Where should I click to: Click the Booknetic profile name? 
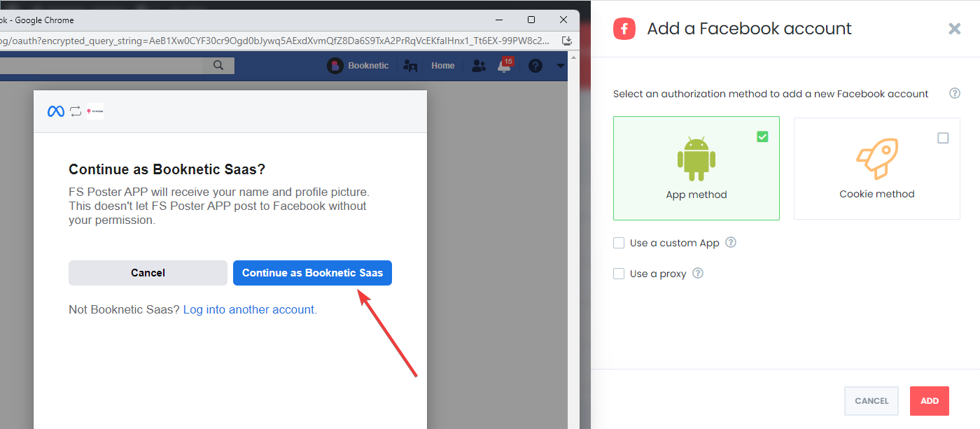point(368,66)
